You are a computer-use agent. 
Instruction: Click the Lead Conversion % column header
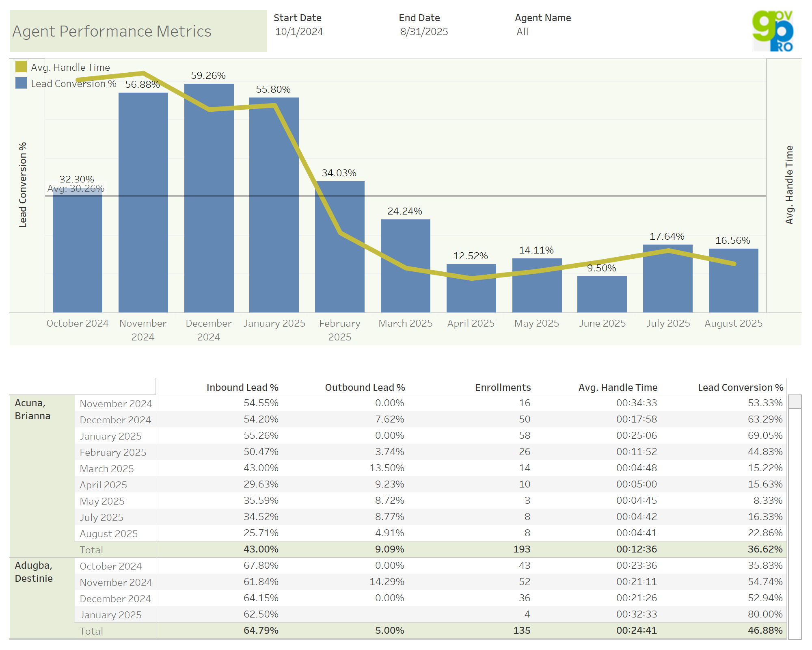coord(740,388)
